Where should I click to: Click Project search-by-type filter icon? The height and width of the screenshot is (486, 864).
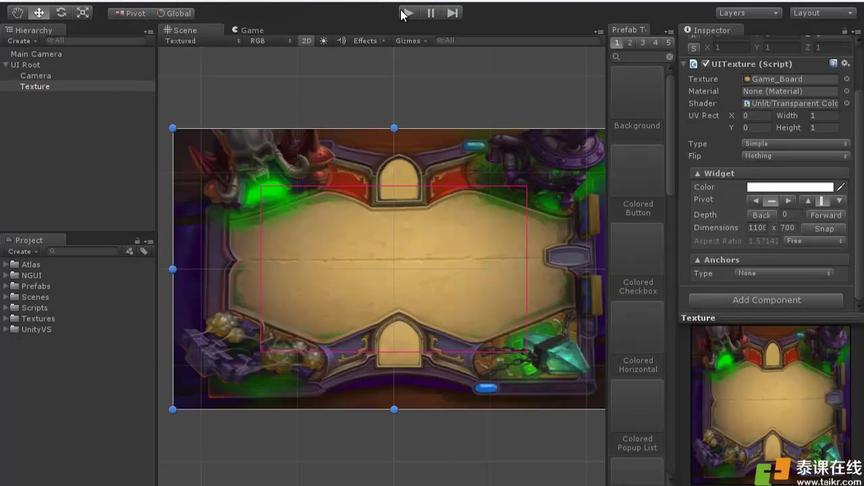(129, 251)
